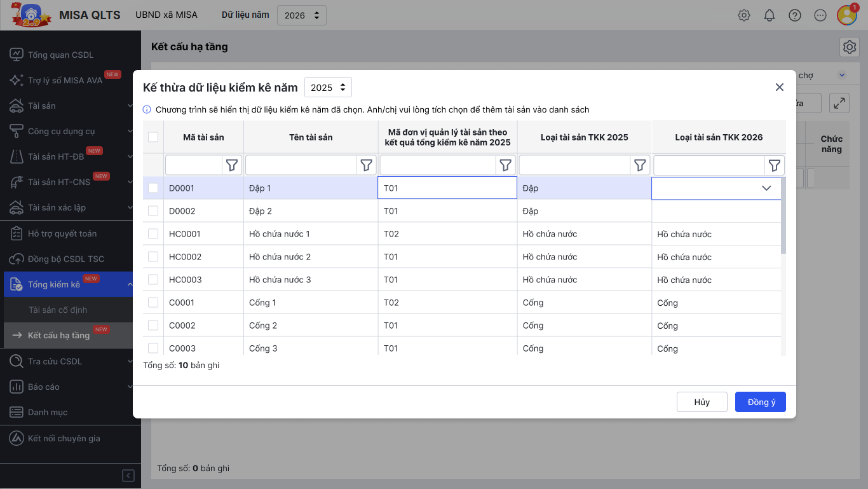Click filter icon for Loại tài sản TKK 2025

click(x=640, y=165)
